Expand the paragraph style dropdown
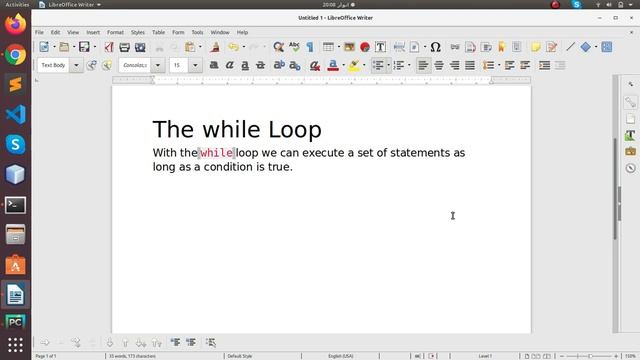 click(76, 65)
